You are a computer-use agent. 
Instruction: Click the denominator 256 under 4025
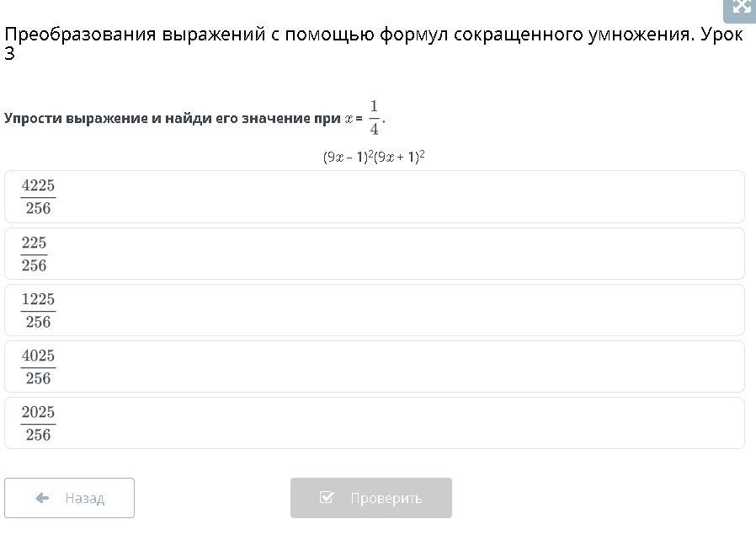(38, 378)
